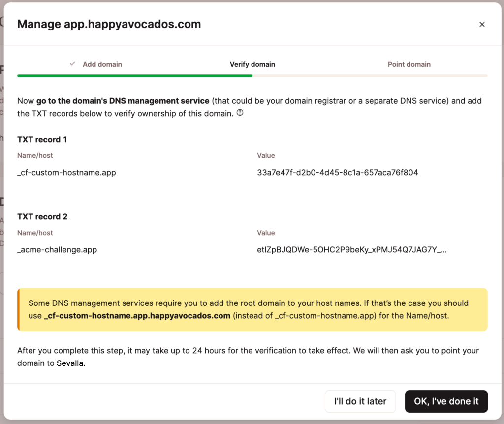The width and height of the screenshot is (504, 424).
Task: Click the Value column header under TXT record 1
Action: point(266,155)
